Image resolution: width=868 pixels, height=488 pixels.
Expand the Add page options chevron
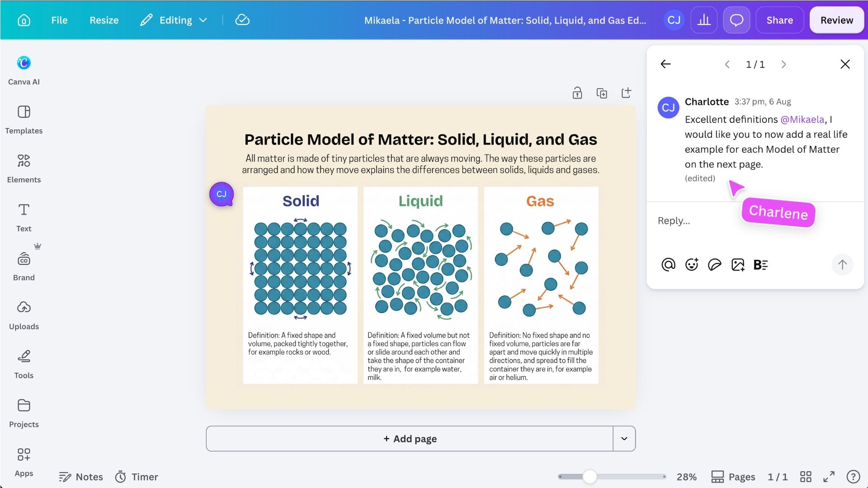click(x=624, y=439)
